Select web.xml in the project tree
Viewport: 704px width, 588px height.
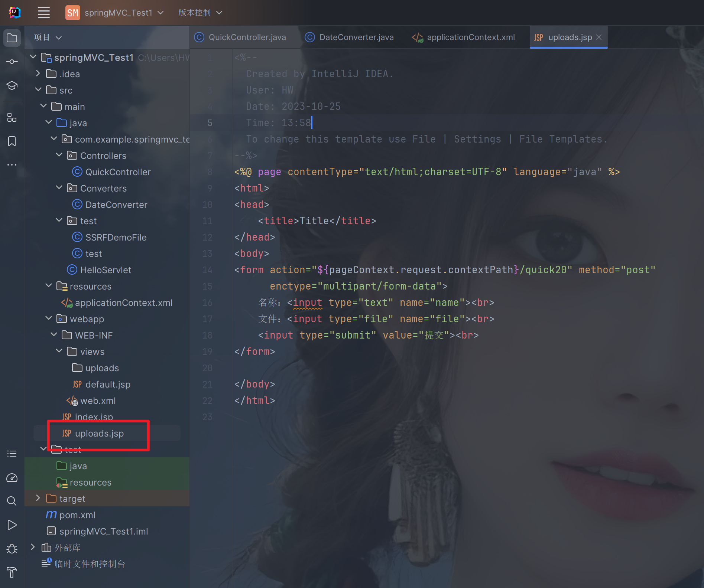[x=91, y=401]
